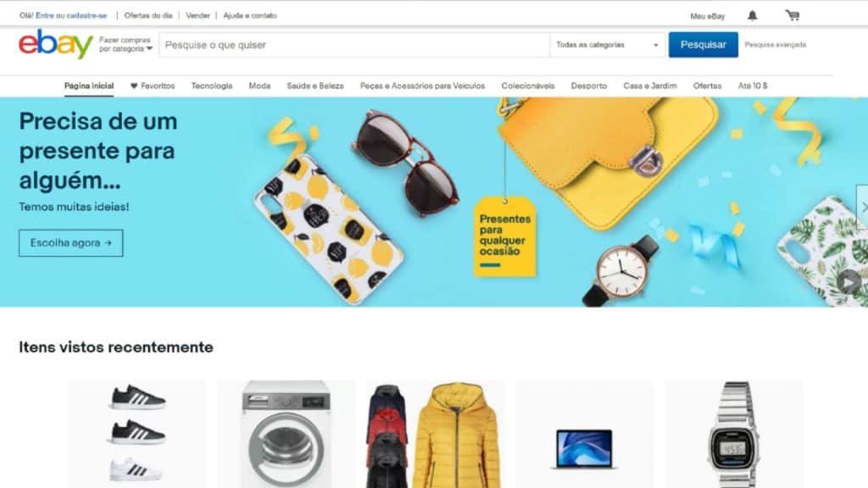Screen dimensions: 868x488
Task: Focus the Pesquise o que quiser field
Action: coord(353,45)
